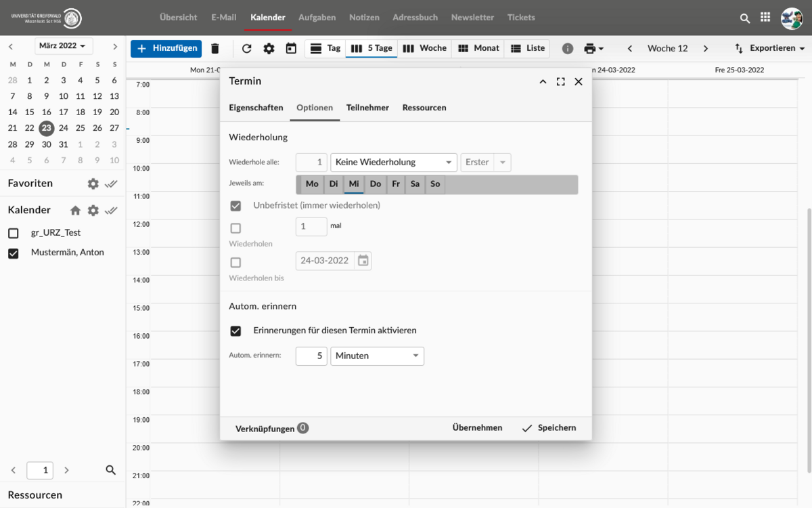Click the info icon in toolbar

click(568, 48)
